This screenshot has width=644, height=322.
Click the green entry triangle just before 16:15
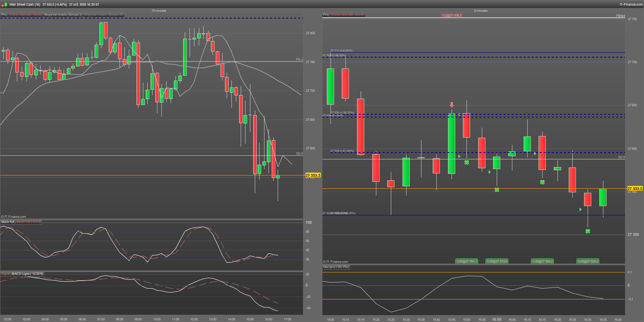point(535,153)
